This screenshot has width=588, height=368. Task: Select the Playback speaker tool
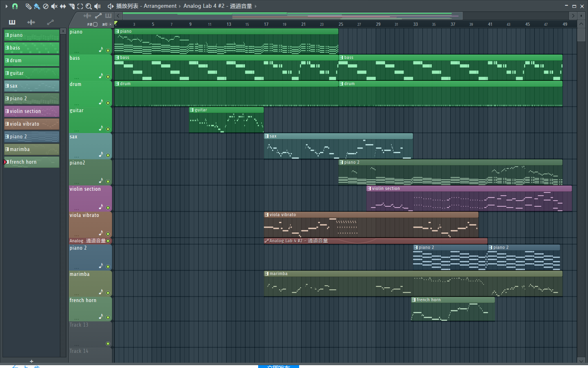pos(98,6)
